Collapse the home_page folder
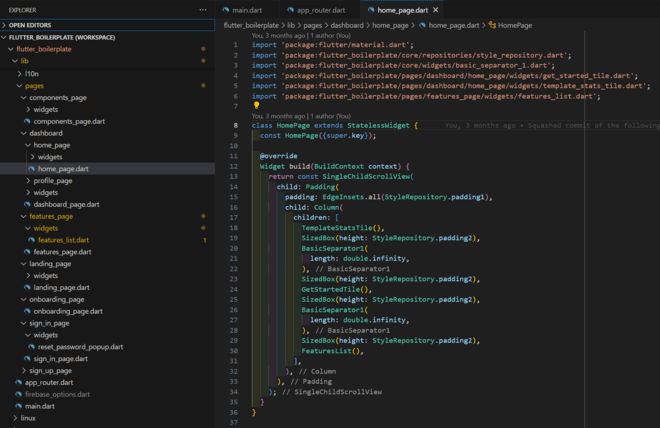The width and height of the screenshot is (660, 428). click(107, 145)
